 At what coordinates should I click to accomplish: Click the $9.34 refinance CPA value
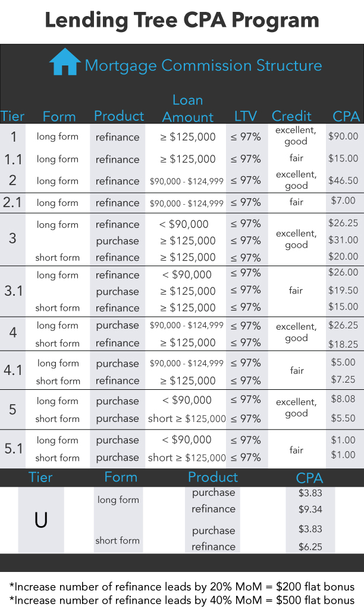(309, 509)
